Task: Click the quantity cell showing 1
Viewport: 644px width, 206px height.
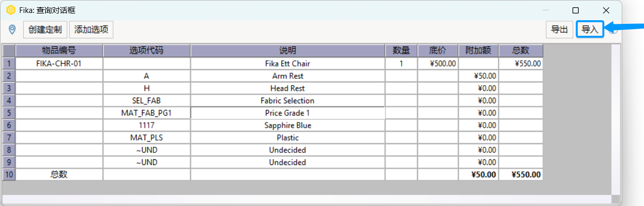Action: point(401,63)
